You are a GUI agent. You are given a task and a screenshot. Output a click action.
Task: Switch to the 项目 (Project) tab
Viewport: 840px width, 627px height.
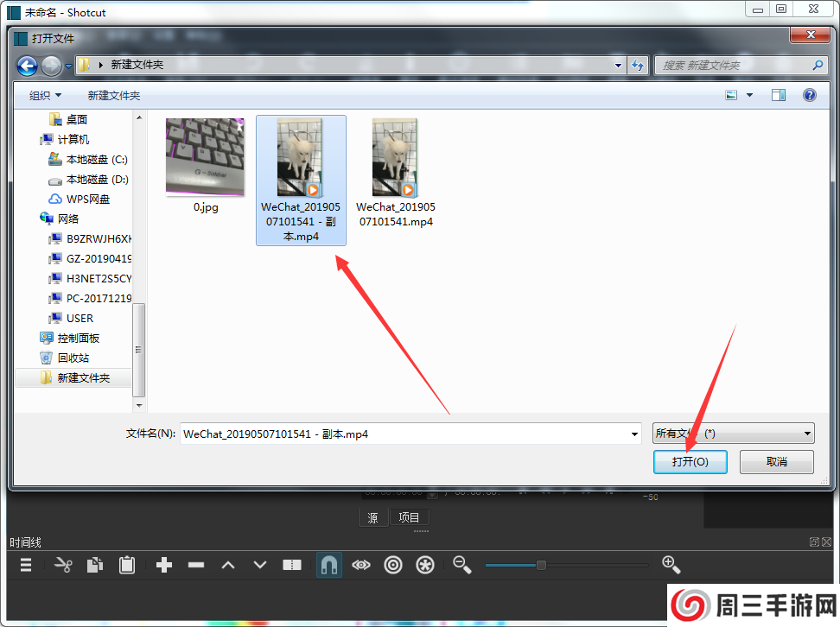(x=409, y=517)
